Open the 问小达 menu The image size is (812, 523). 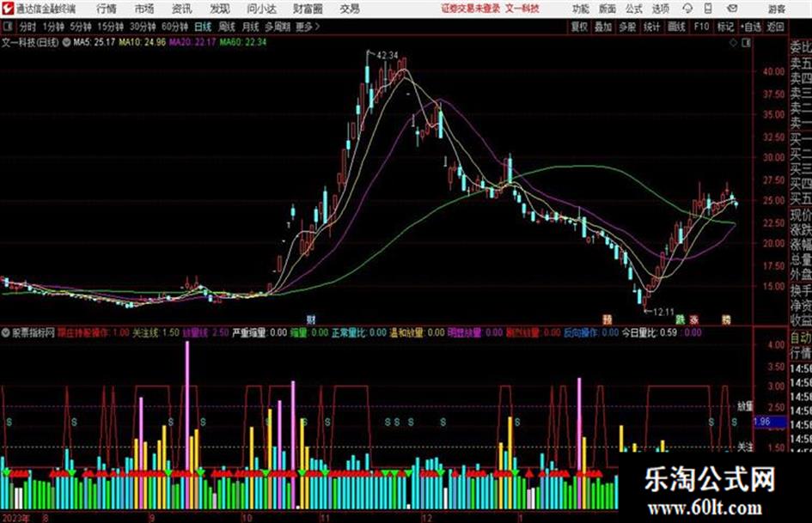tap(261, 9)
